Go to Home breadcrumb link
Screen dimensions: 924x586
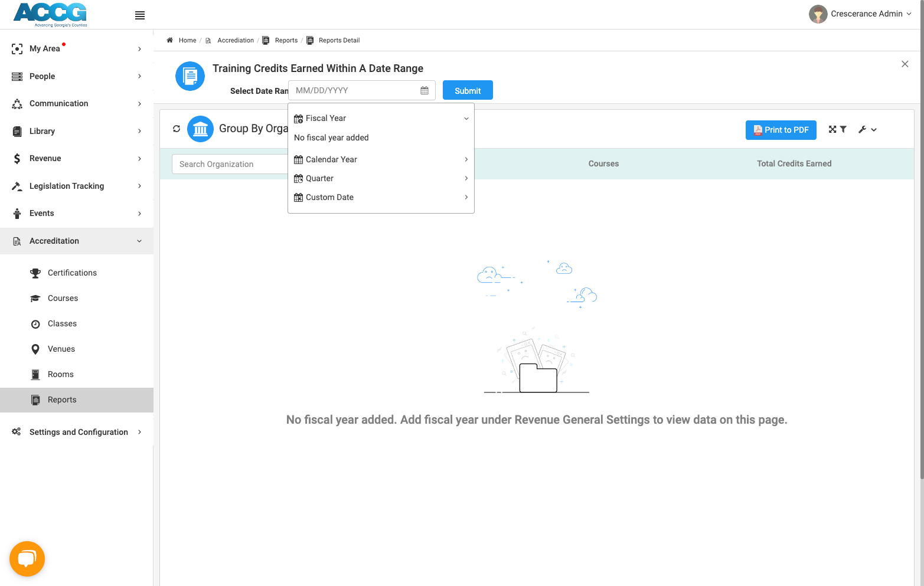187,40
